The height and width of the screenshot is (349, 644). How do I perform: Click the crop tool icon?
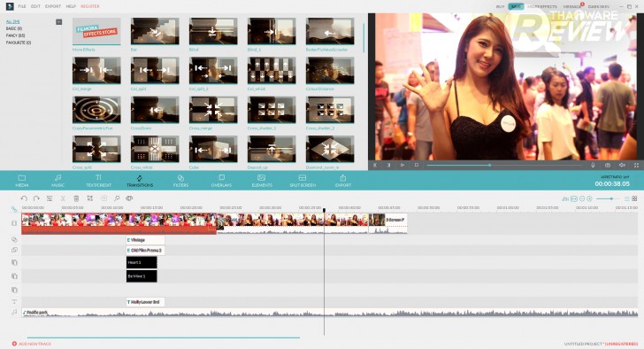[x=89, y=198]
